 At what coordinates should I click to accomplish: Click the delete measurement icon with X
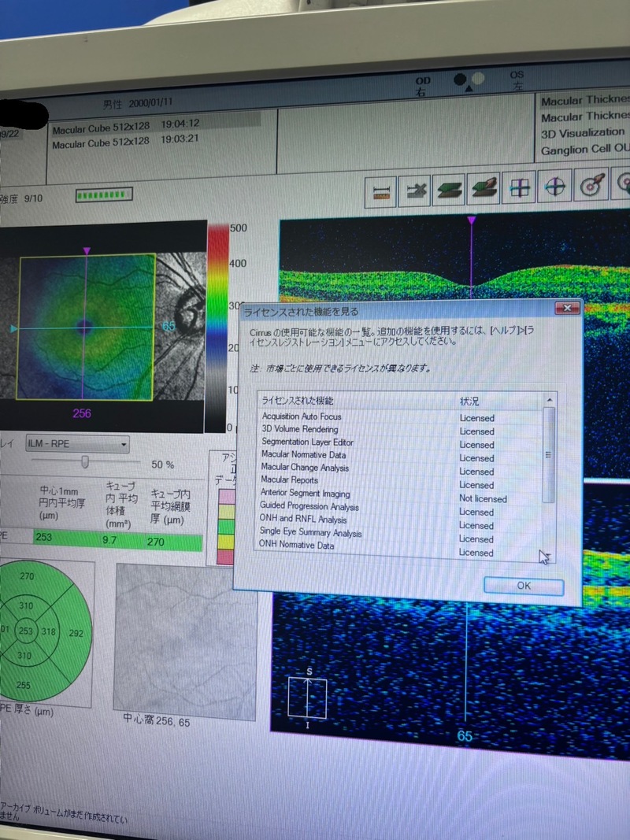pos(415,189)
